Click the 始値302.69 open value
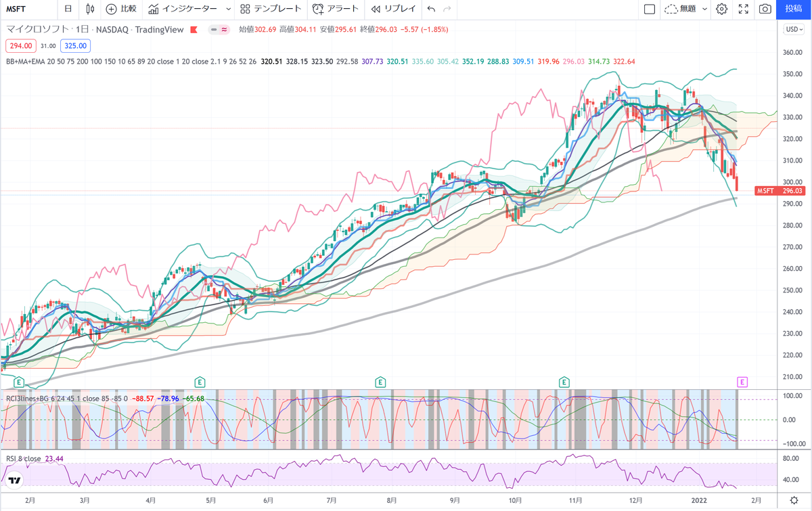 258,30
